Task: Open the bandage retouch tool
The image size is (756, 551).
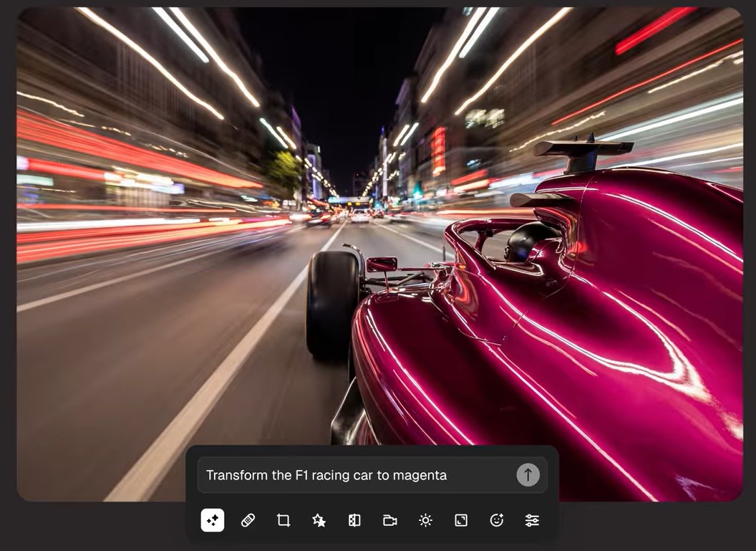Action: pyautogui.click(x=248, y=520)
